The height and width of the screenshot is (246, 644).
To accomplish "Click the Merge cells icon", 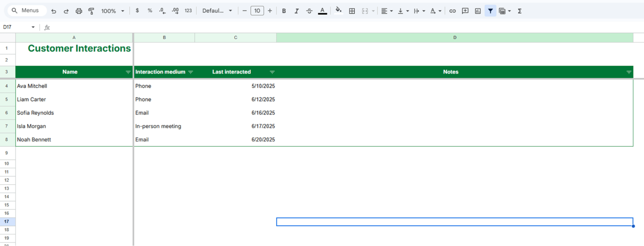I will click(365, 11).
